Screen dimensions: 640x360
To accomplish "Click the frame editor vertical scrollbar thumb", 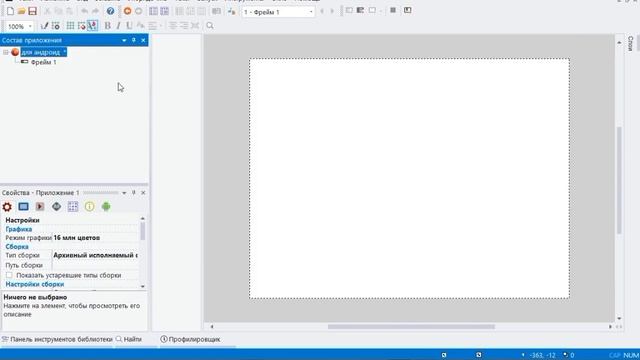I will [619, 180].
